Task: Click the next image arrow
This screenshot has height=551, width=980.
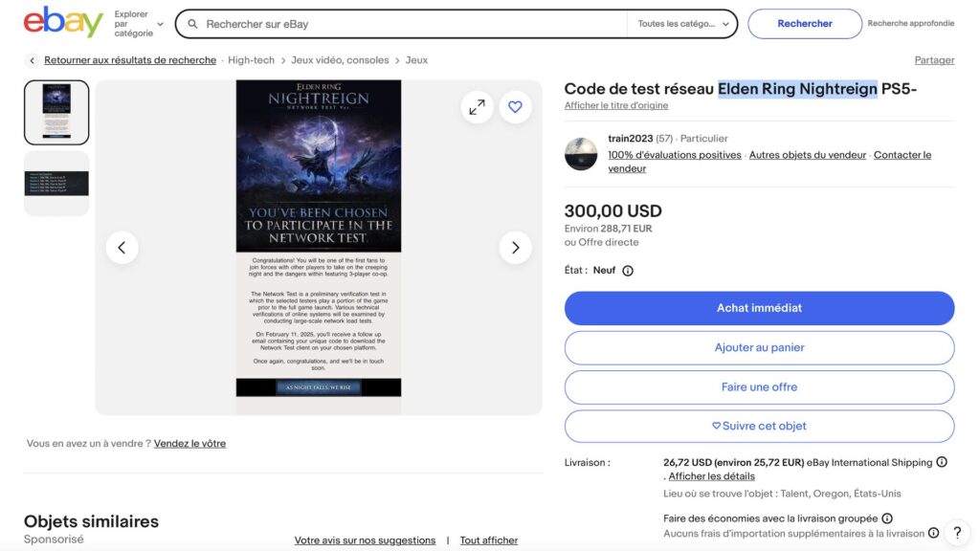Action: pos(515,247)
